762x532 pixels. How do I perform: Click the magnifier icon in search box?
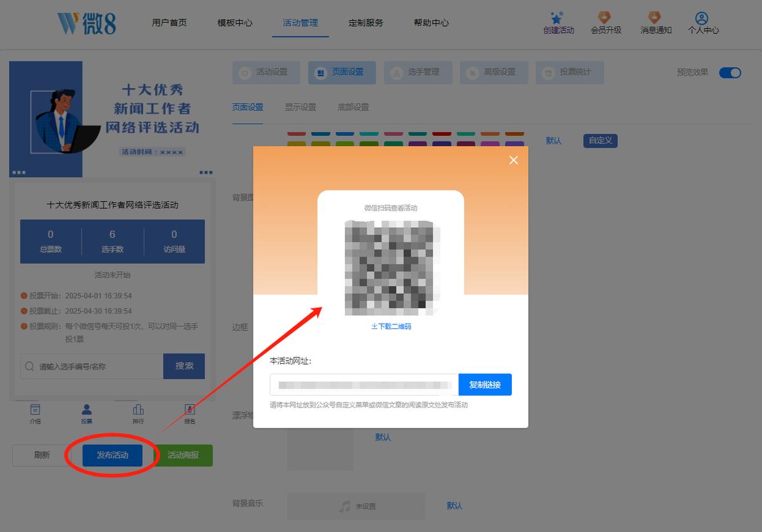[x=29, y=366]
